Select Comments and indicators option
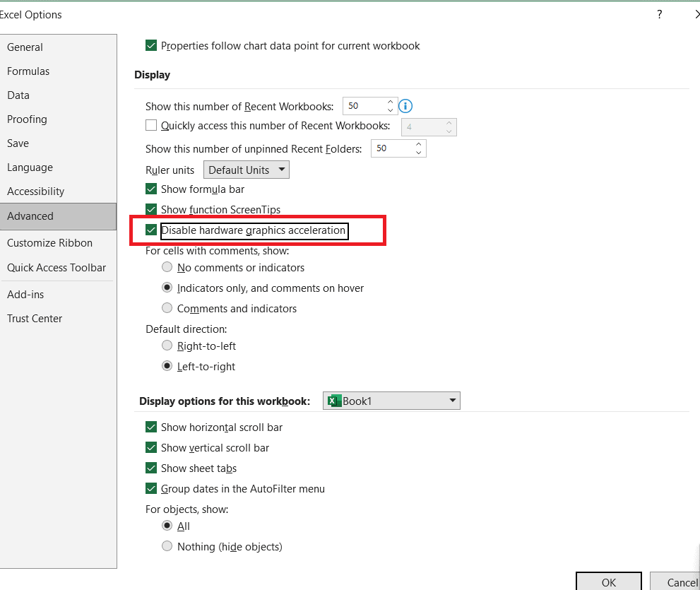The image size is (700, 590). click(167, 308)
